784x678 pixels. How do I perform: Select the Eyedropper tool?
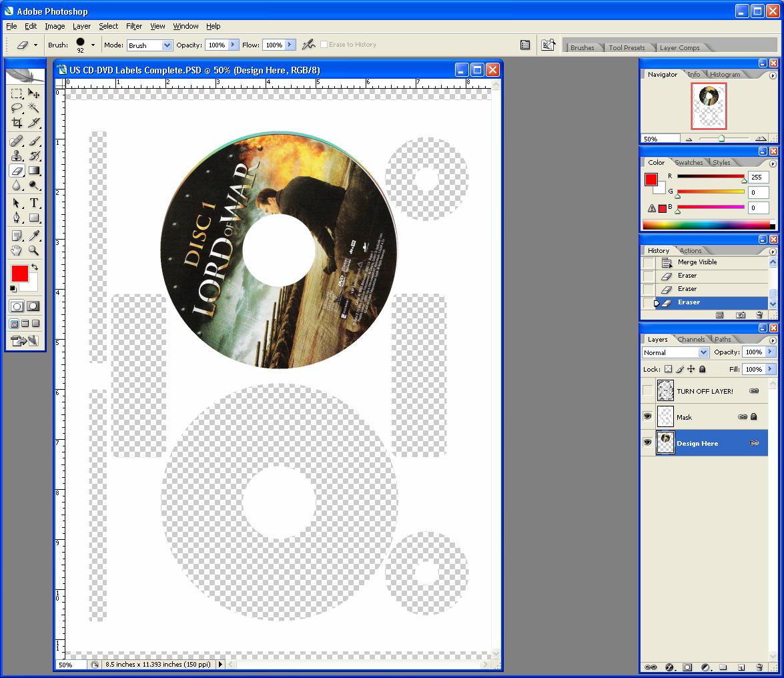pyautogui.click(x=33, y=236)
